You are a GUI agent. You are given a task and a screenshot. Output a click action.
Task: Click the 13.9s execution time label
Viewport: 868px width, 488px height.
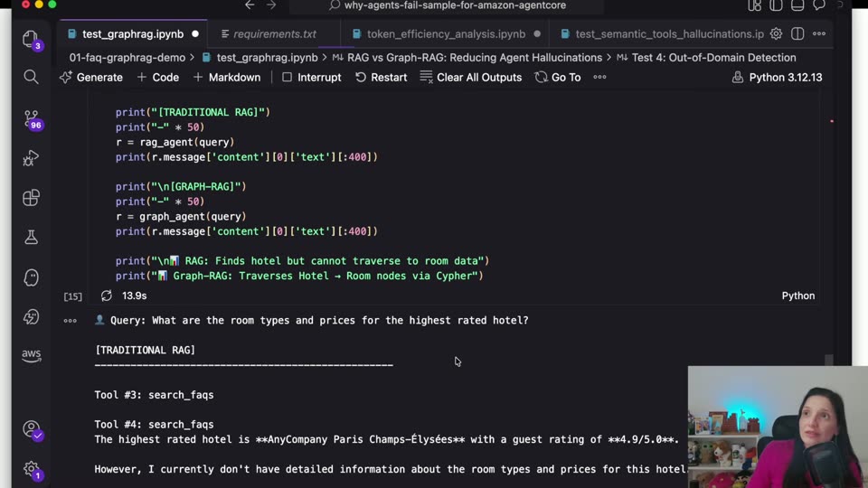point(135,296)
